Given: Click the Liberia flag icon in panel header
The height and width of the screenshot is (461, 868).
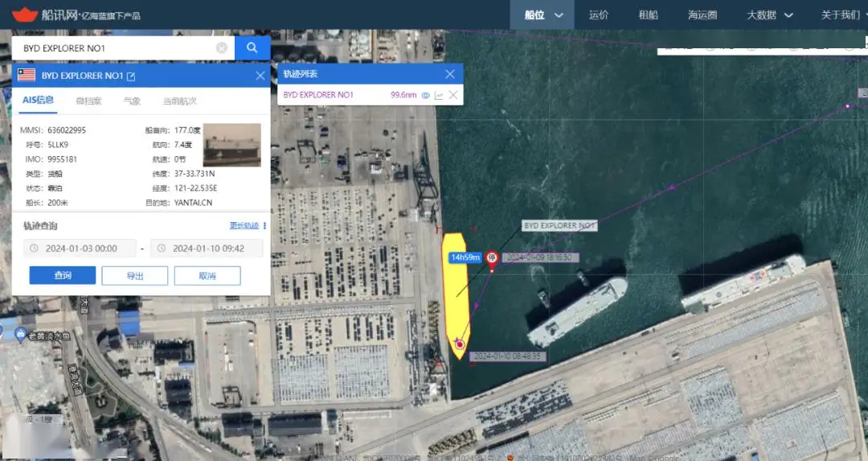Looking at the screenshot, I should tap(27, 75).
